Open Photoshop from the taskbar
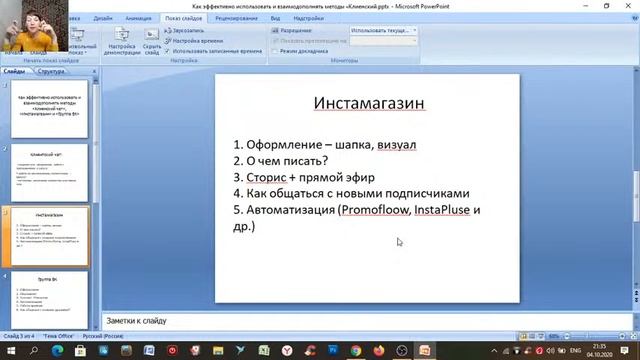This screenshot has width=640, height=360. [333, 351]
